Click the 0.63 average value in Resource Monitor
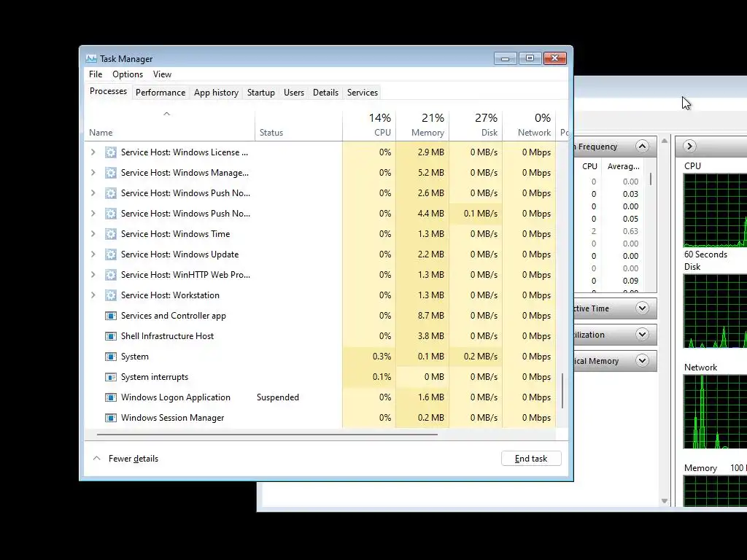This screenshot has width=747, height=560. tap(630, 231)
